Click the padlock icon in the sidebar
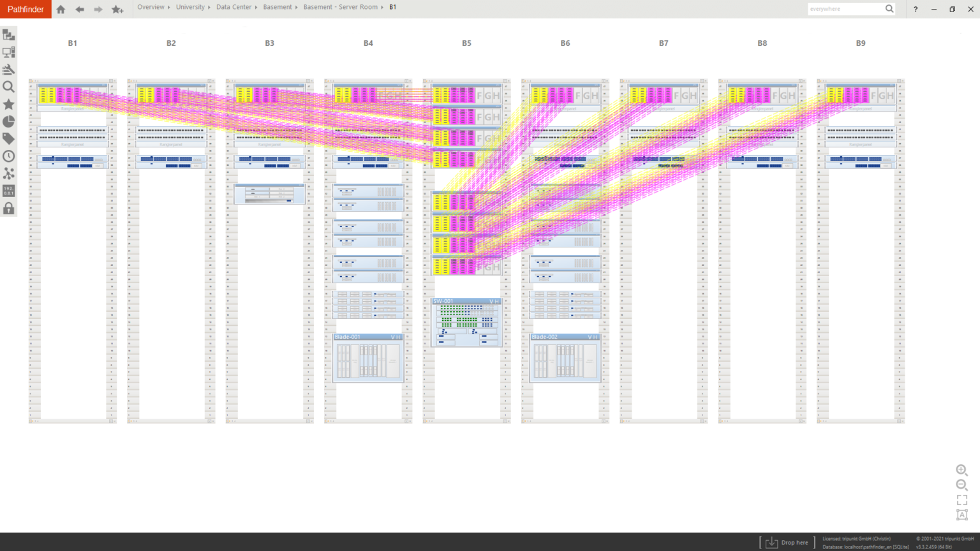Screen dimensions: 980x551 click(x=8, y=208)
